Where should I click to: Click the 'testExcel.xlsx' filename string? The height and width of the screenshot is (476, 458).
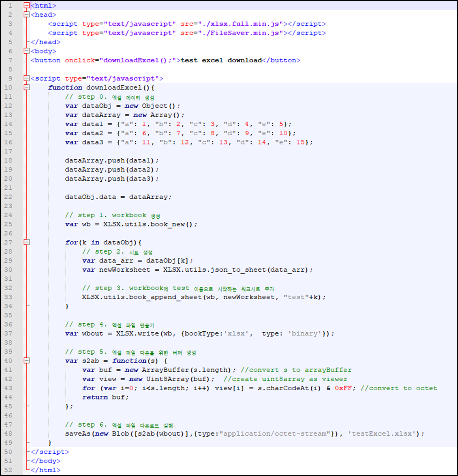[x=382, y=434]
